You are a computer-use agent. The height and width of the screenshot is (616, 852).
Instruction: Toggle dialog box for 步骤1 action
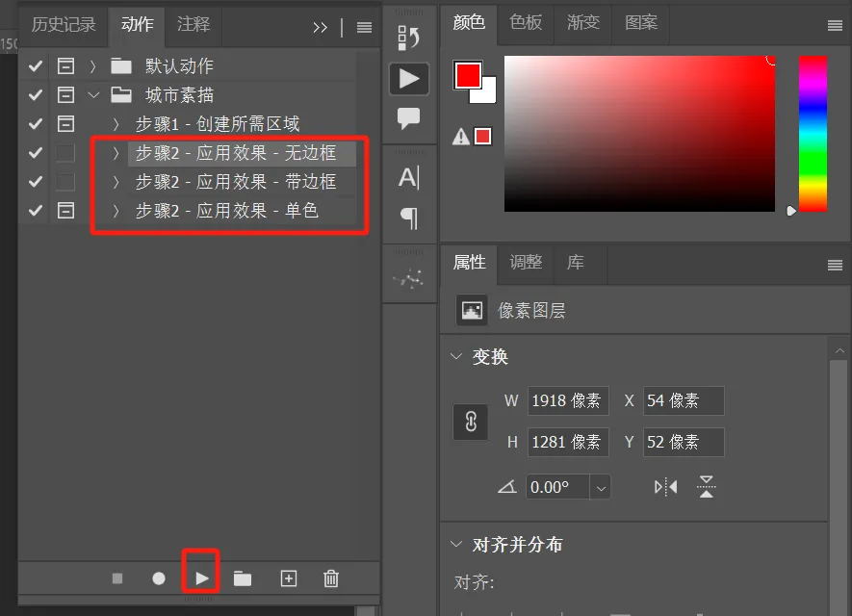(x=65, y=124)
